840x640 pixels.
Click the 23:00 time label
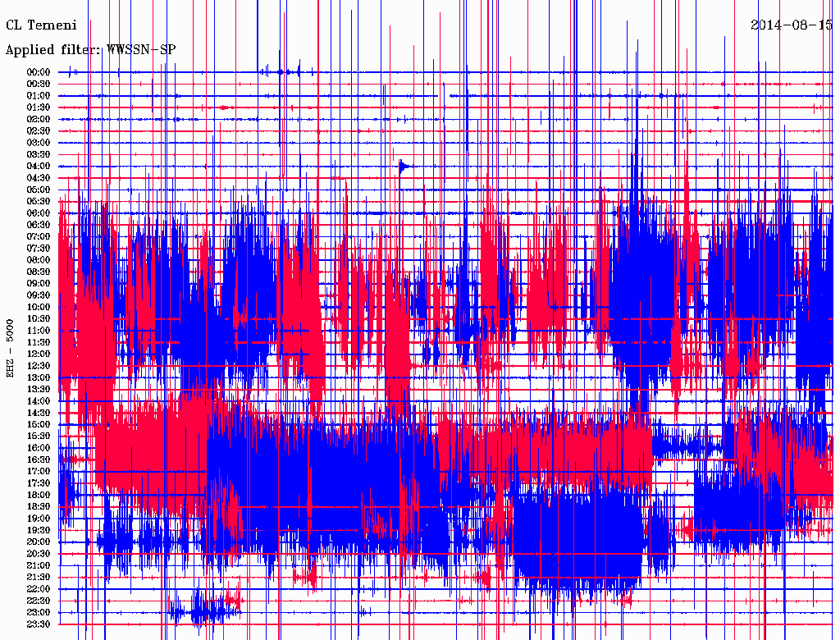click(x=39, y=612)
